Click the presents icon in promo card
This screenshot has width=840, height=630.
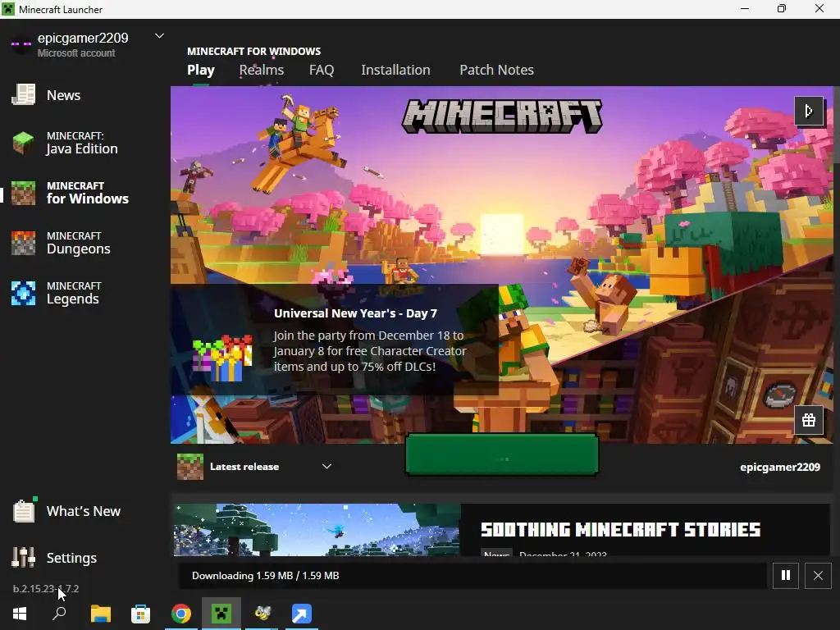point(222,358)
